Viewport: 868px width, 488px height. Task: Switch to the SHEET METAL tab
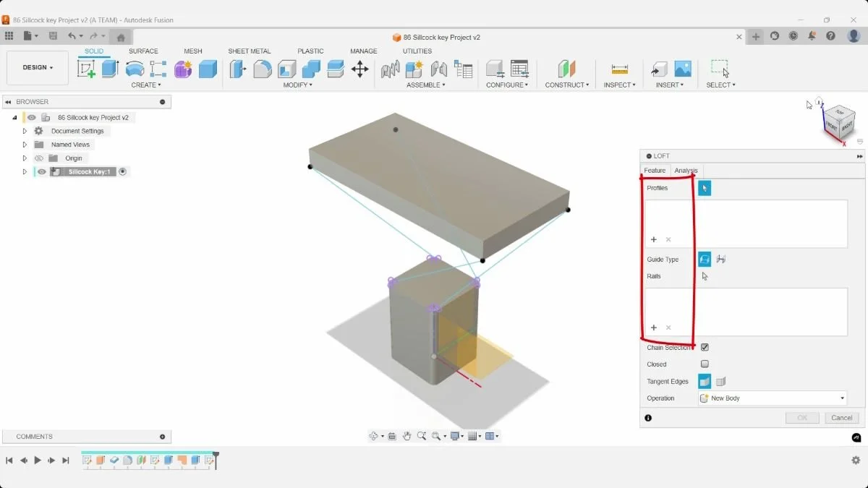point(250,51)
